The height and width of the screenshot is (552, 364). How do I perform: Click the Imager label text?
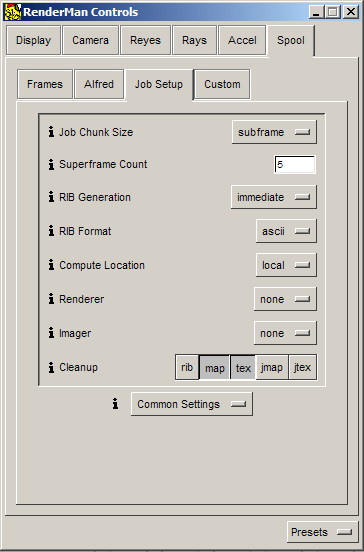pos(75,333)
